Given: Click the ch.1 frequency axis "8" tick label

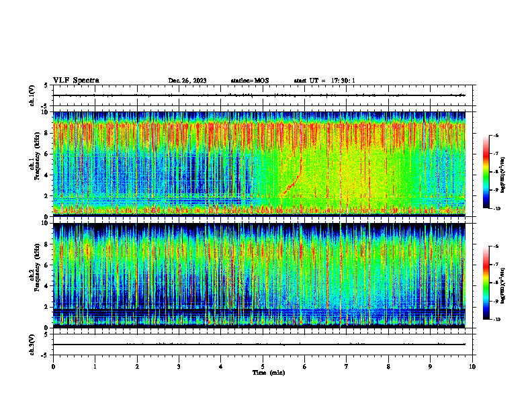Looking at the screenshot, I should click(x=47, y=133).
